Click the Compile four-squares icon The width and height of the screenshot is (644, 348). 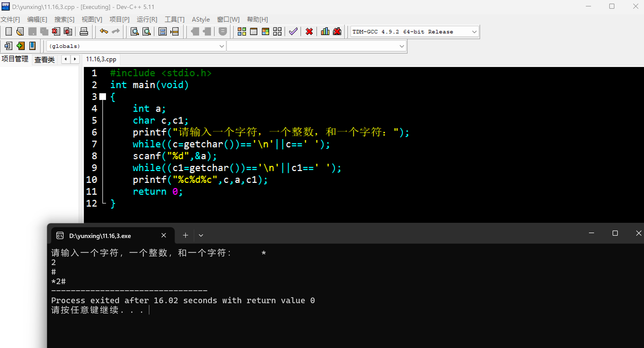242,32
